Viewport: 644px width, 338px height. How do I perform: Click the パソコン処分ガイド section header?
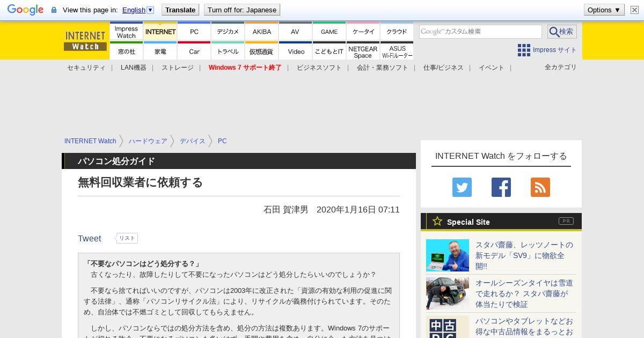[x=239, y=161]
